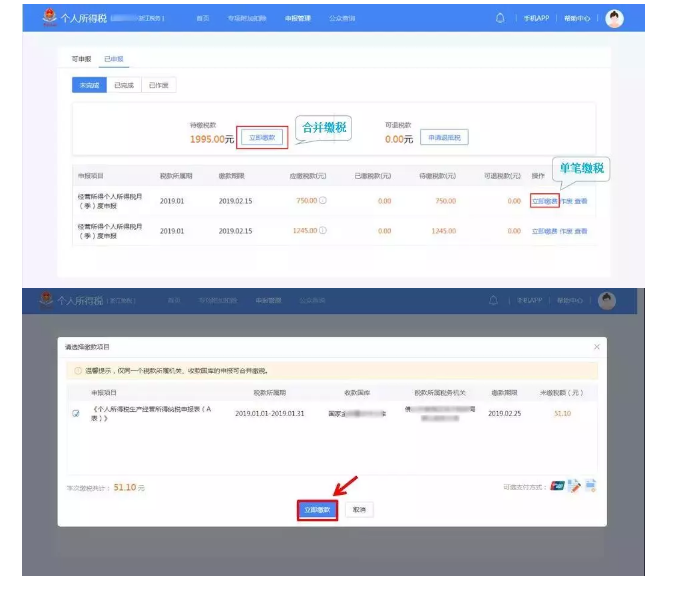Toggle checkbox for the 个人所得税 declaration row
This screenshot has width=692, height=593.
pyautogui.click(x=76, y=413)
